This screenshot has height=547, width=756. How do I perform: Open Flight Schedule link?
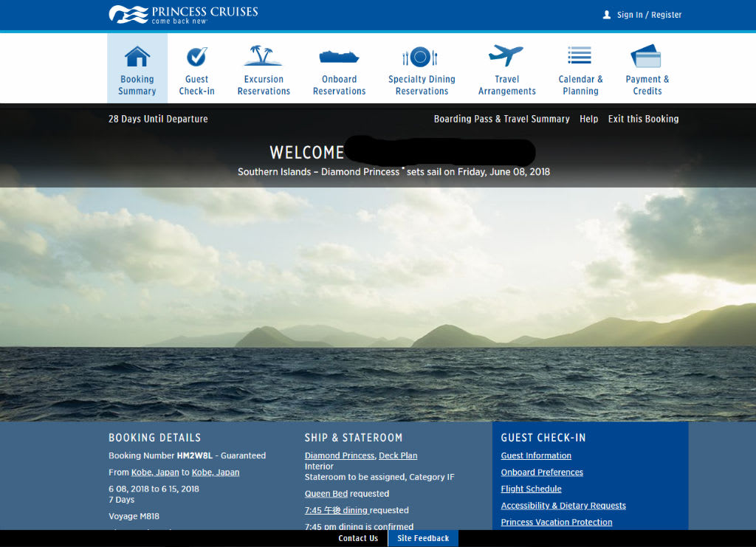[x=532, y=489]
